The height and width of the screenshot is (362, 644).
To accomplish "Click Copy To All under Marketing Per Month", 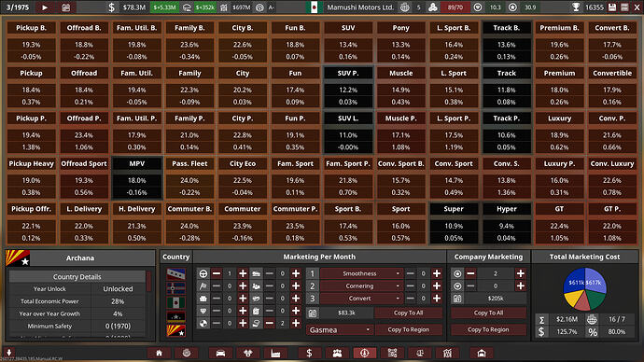I will 408,313.
